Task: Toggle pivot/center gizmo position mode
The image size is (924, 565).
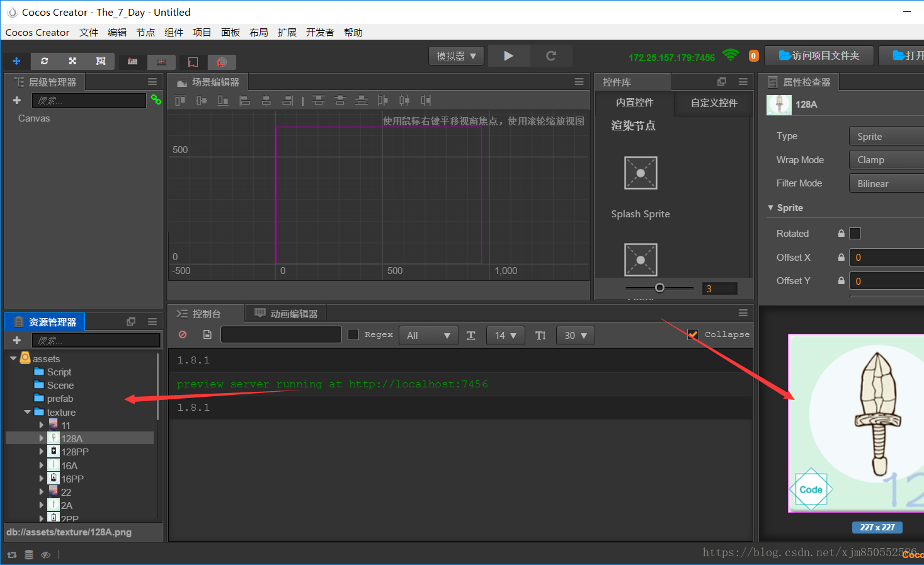Action: 132,61
